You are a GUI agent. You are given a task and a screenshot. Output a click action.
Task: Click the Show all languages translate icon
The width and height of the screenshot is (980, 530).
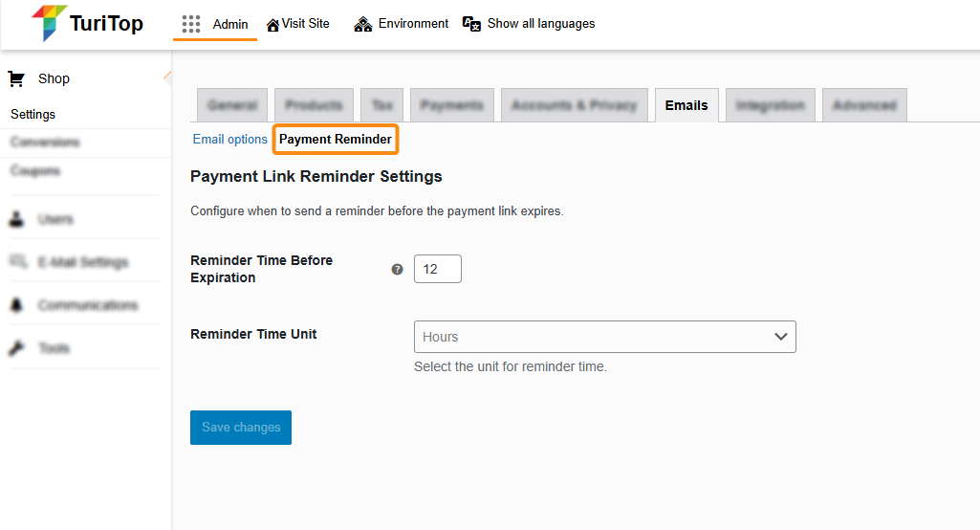click(x=471, y=24)
